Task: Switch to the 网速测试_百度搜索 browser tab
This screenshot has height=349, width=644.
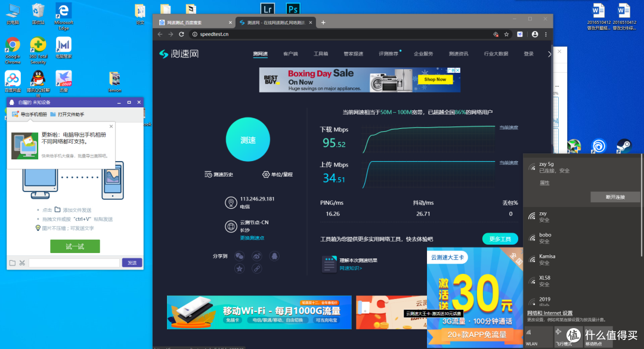Action: coord(194,23)
